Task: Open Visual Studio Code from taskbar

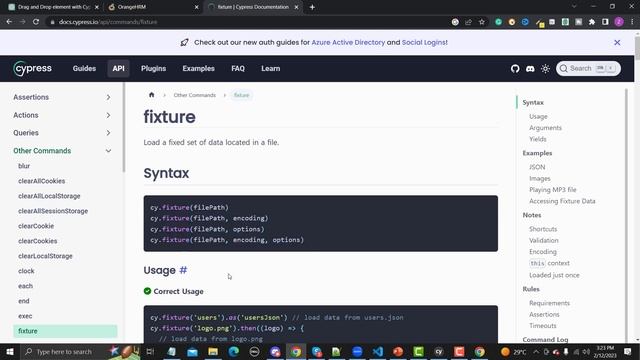Action: (x=378, y=351)
